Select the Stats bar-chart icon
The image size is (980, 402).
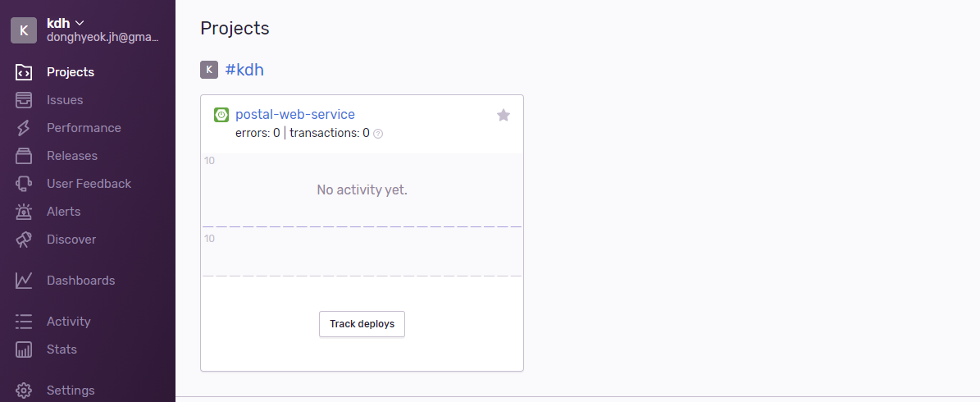click(x=24, y=349)
